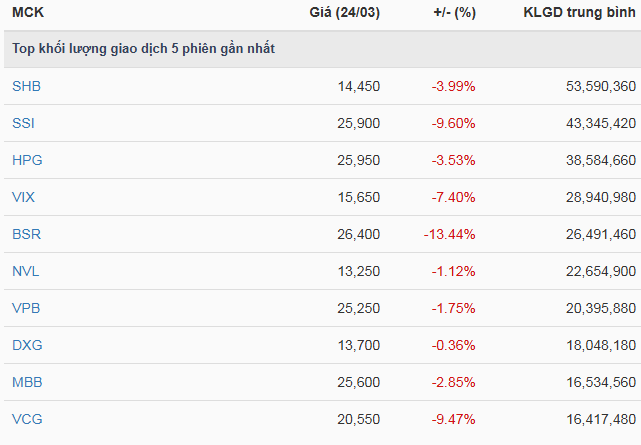Click BSR's -13.44% change value
Image resolution: width=641 pixels, height=445 pixels.
[449, 234]
